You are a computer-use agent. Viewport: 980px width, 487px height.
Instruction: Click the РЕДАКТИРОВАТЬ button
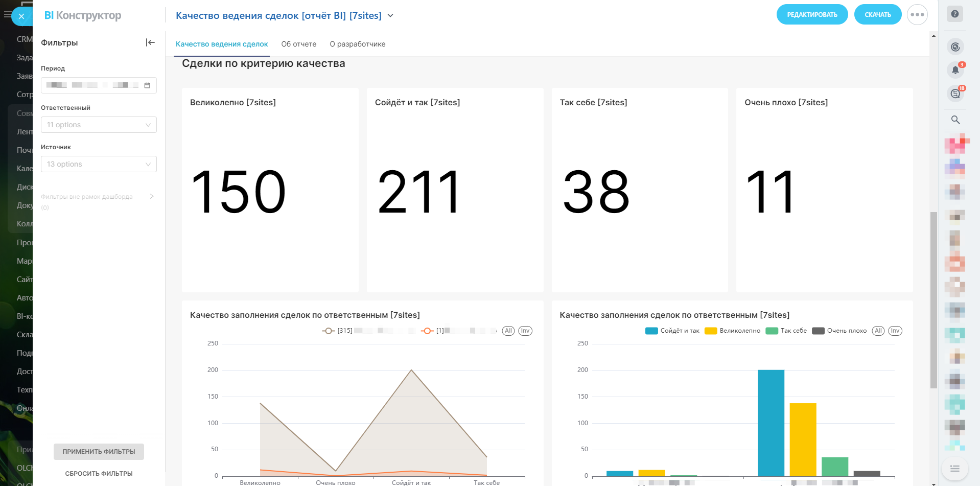pyautogui.click(x=812, y=15)
